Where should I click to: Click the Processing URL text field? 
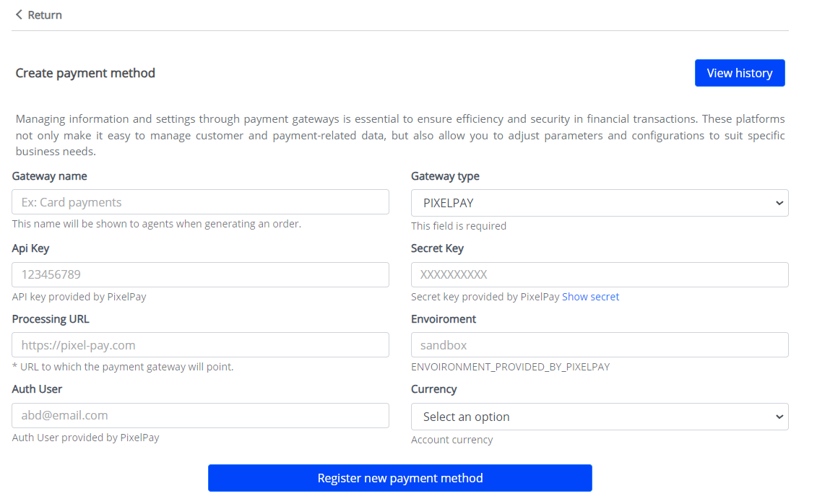(200, 345)
